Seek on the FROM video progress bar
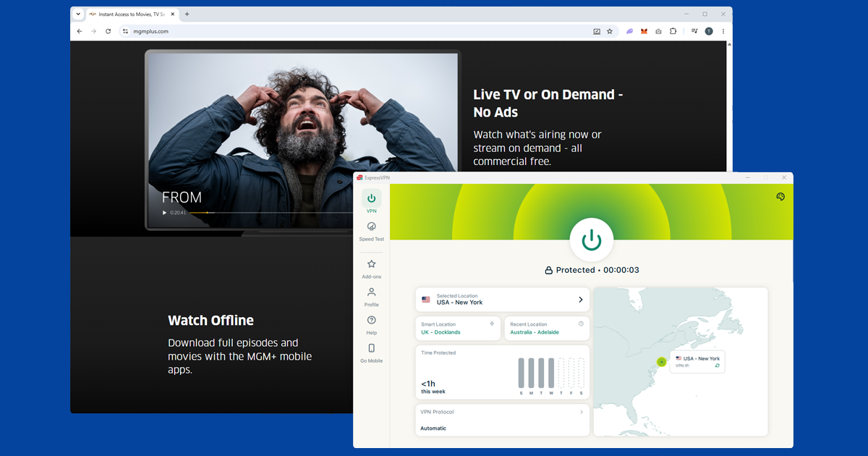Image resolution: width=868 pixels, height=456 pixels. point(271,213)
